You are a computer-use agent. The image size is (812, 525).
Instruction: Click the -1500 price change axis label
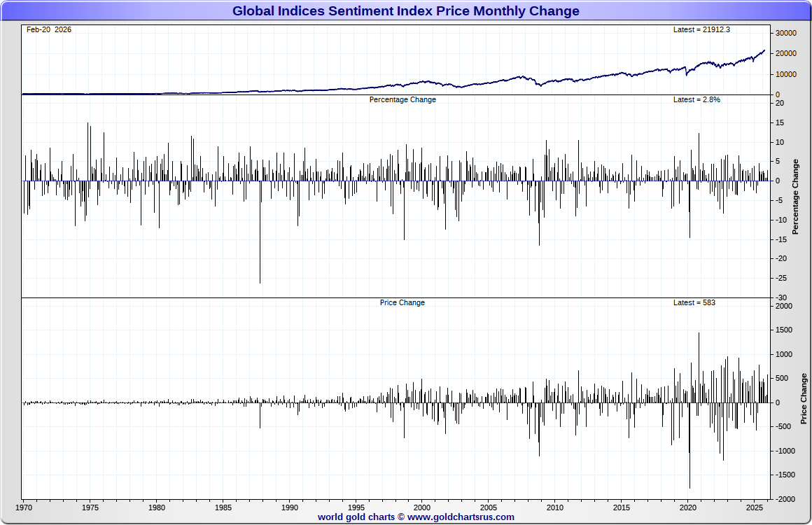785,475
